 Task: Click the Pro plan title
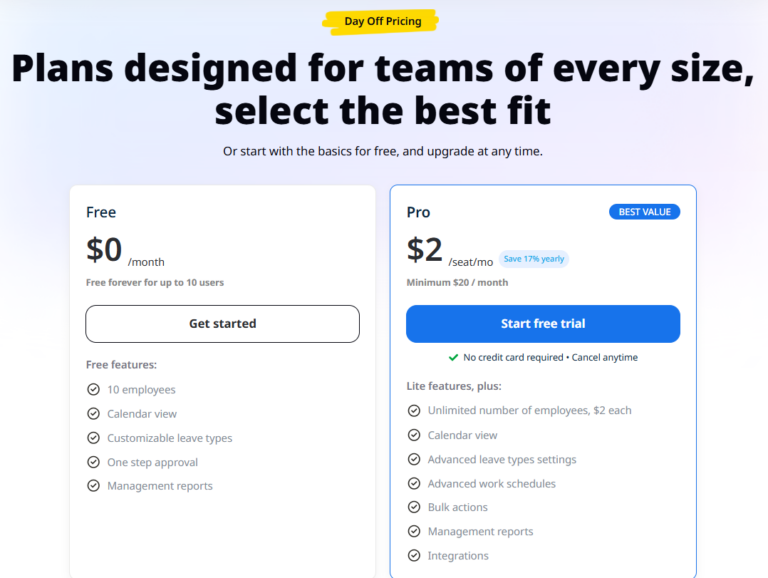418,212
